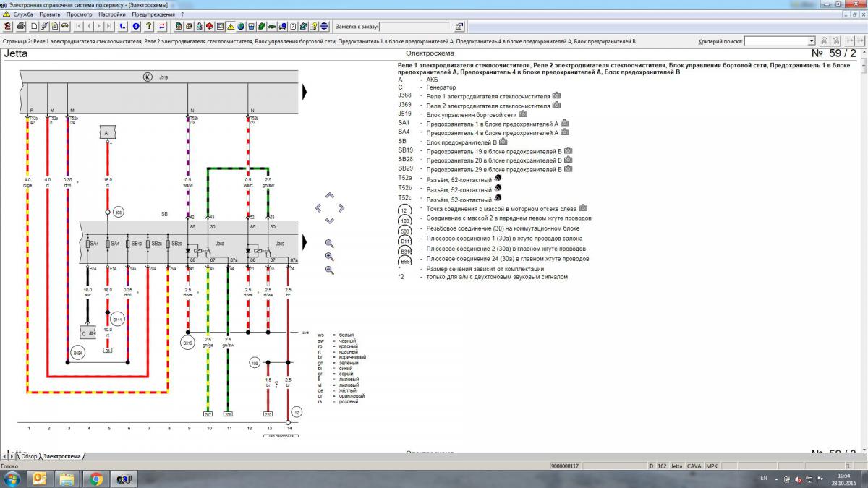Click the blue info circle toolbar icon

[135, 27]
